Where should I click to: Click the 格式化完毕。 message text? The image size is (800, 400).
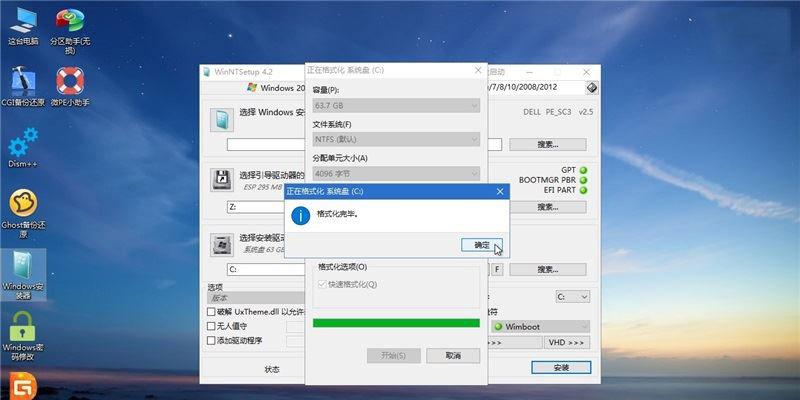tap(338, 215)
